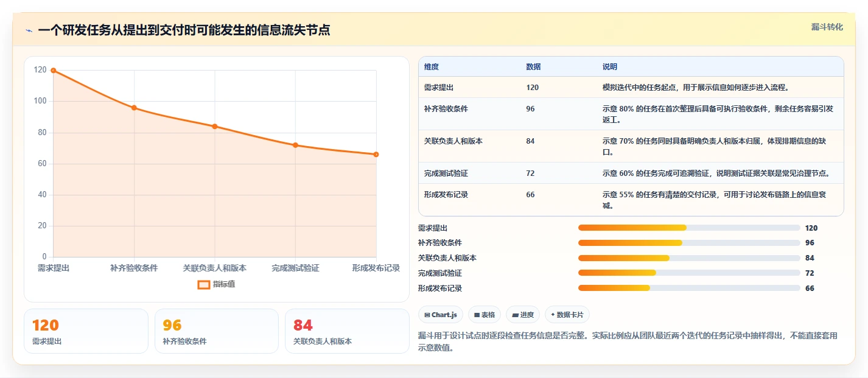Select the 形成发布记录 chart data point
868x378 pixels.
tap(376, 155)
